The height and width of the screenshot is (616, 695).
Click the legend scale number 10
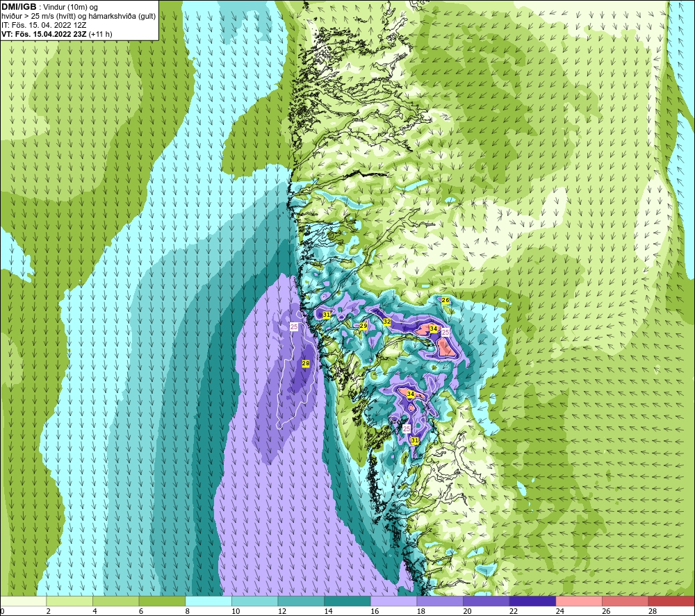point(236,611)
